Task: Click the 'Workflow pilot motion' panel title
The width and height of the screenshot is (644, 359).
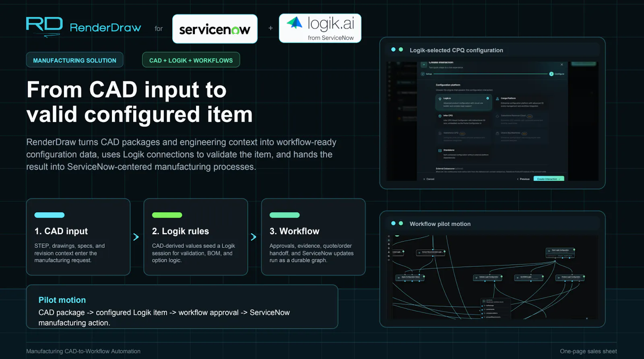Action: 440,224
